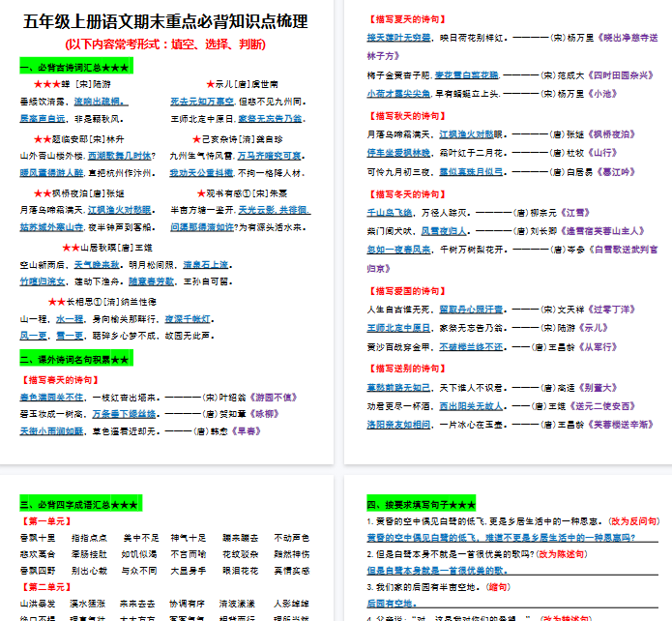Select green heading 二、课外诗词名句积累
Screen dimensions: 672x621
74,360
